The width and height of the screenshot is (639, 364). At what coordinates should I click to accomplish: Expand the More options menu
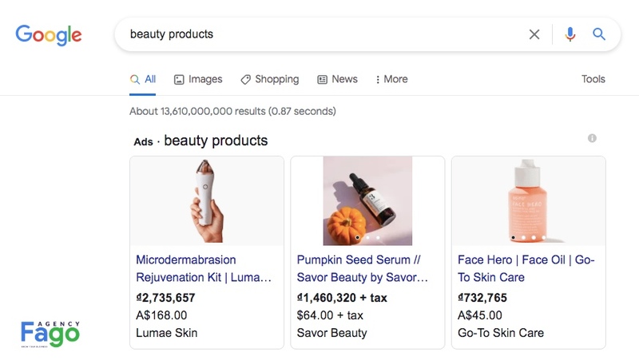(391, 79)
